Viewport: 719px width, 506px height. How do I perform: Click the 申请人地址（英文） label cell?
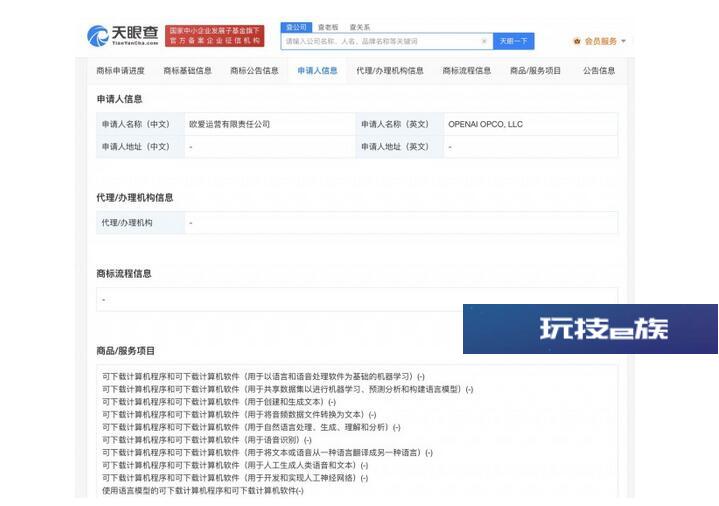click(x=399, y=147)
